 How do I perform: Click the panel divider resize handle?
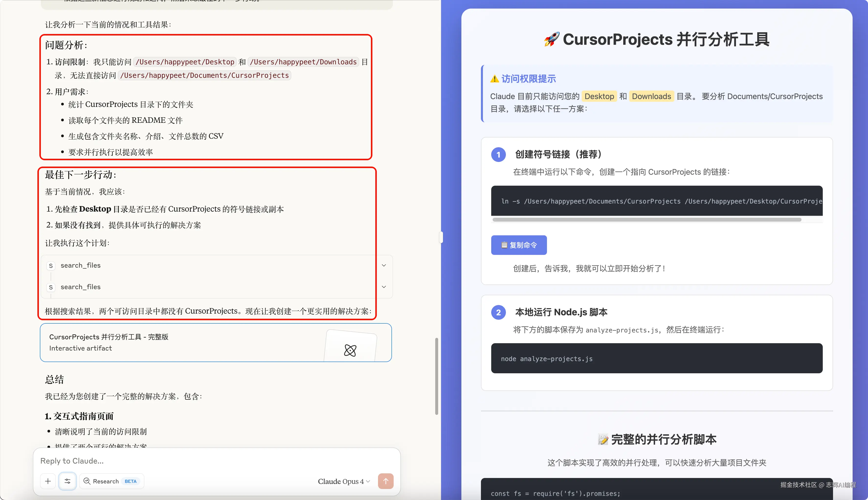pyautogui.click(x=441, y=237)
